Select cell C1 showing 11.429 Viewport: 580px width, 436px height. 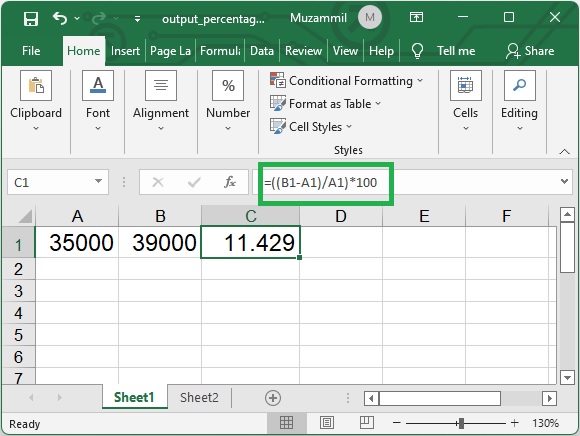pos(250,242)
